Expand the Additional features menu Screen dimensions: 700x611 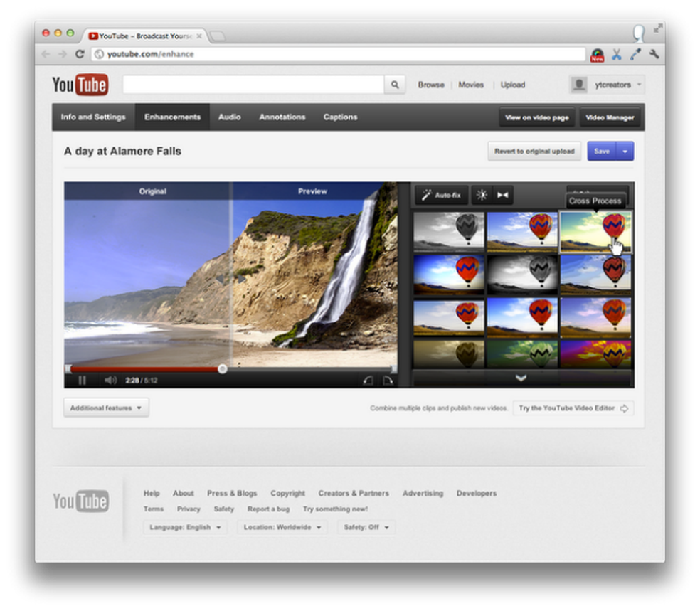105,408
